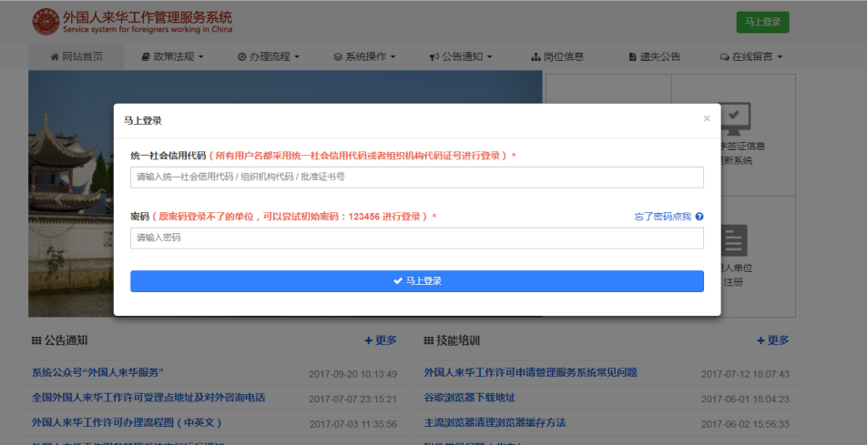Click the site logo emblem in the header

coord(43,22)
